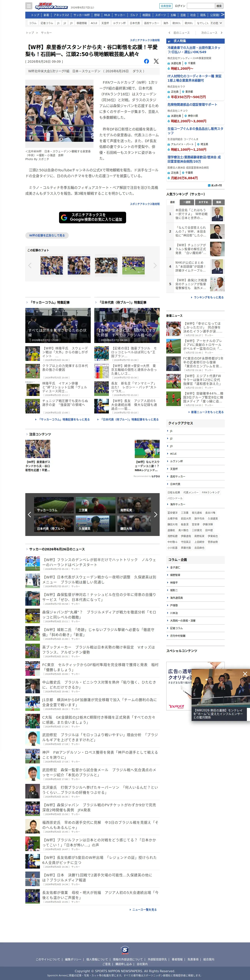
Task: Open 冷蔵倉庫での入出荷・出荷作業スタッフ job listing
Action: pyautogui.click(x=194, y=50)
